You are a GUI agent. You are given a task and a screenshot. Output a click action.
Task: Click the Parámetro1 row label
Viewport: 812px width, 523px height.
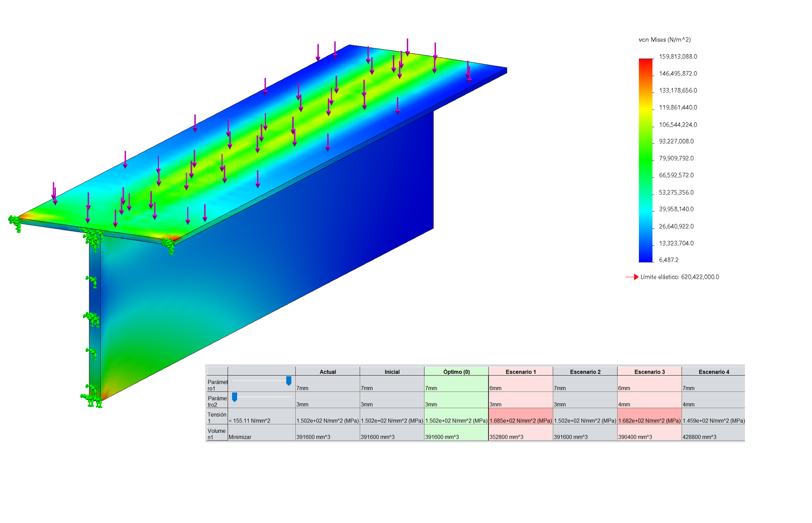[217, 385]
